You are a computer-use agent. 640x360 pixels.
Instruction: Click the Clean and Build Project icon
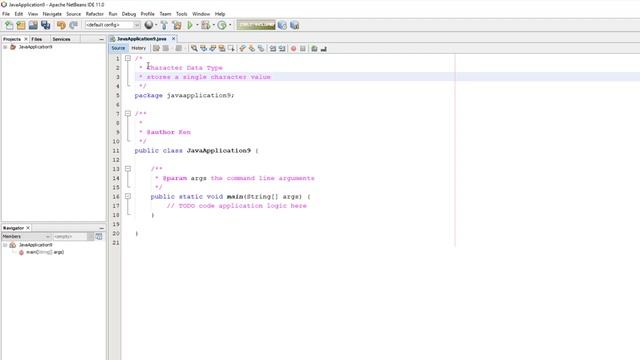[177, 25]
